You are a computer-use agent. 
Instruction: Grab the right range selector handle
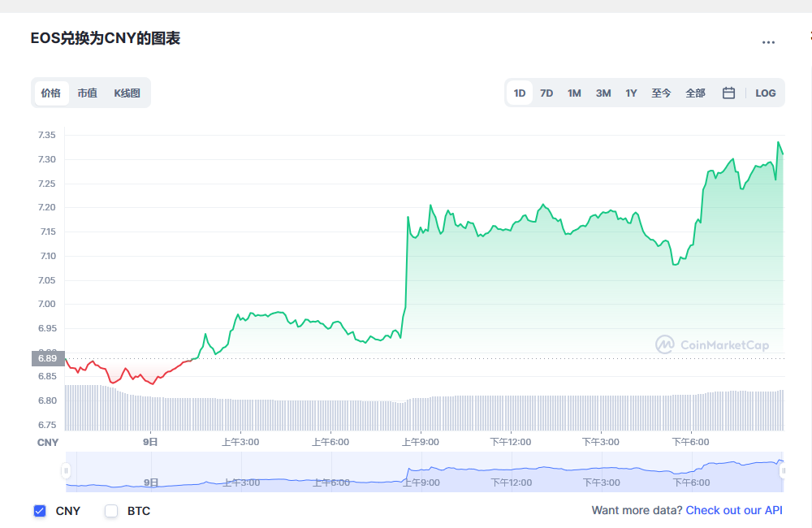coord(783,470)
